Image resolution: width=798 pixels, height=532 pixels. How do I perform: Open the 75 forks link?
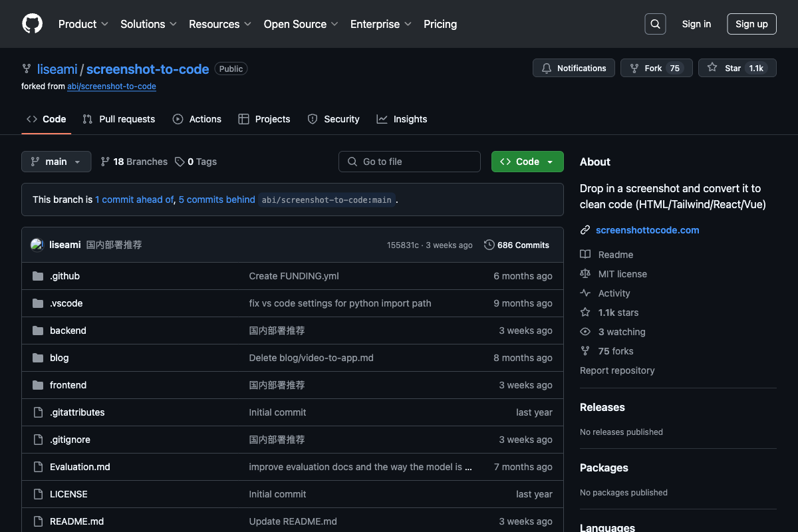(616, 351)
